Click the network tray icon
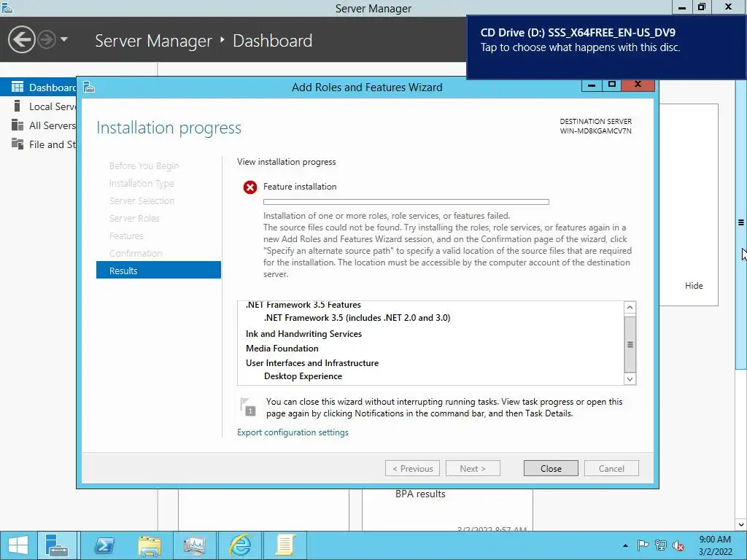 (661, 545)
